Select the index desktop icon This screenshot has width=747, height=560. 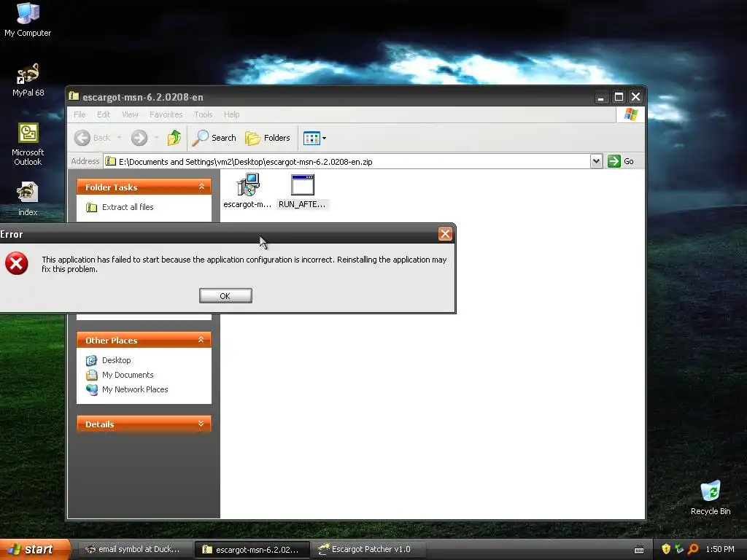coord(28,198)
